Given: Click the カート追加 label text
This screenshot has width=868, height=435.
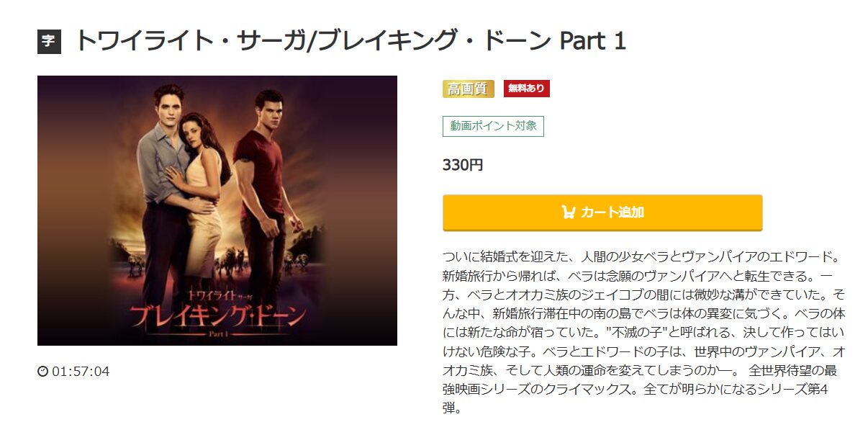Looking at the screenshot, I should point(612,212).
